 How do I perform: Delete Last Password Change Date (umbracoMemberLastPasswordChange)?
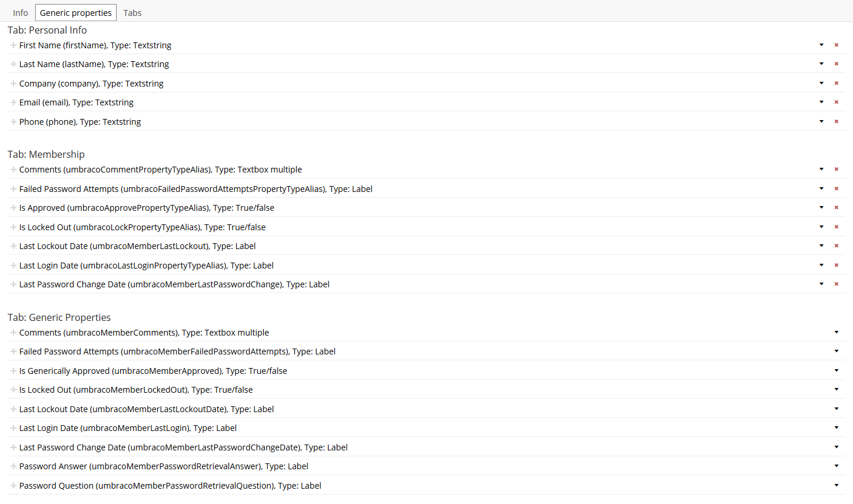[x=836, y=284]
